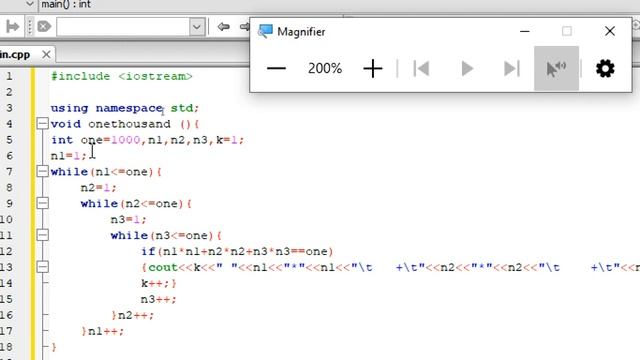This screenshot has height=360, width=640.
Task: Open the toolbar search combo box dropdown
Action: (196, 27)
